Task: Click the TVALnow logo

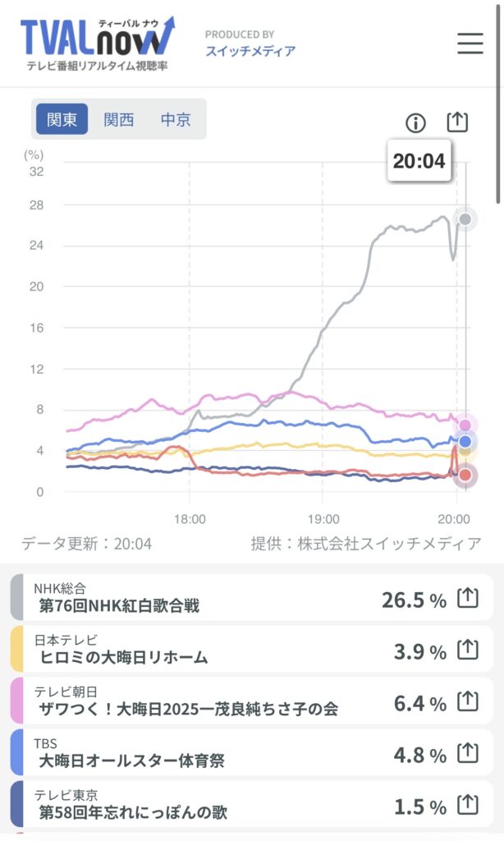Action: coord(97,43)
